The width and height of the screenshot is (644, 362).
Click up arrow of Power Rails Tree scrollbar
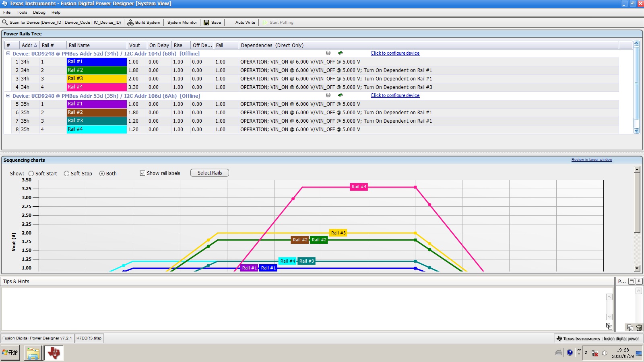[x=636, y=43]
